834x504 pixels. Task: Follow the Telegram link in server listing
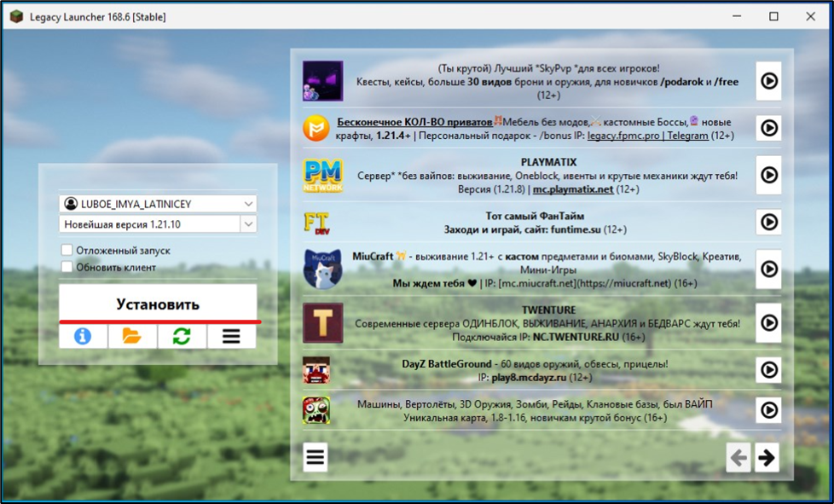pyautogui.click(x=687, y=136)
